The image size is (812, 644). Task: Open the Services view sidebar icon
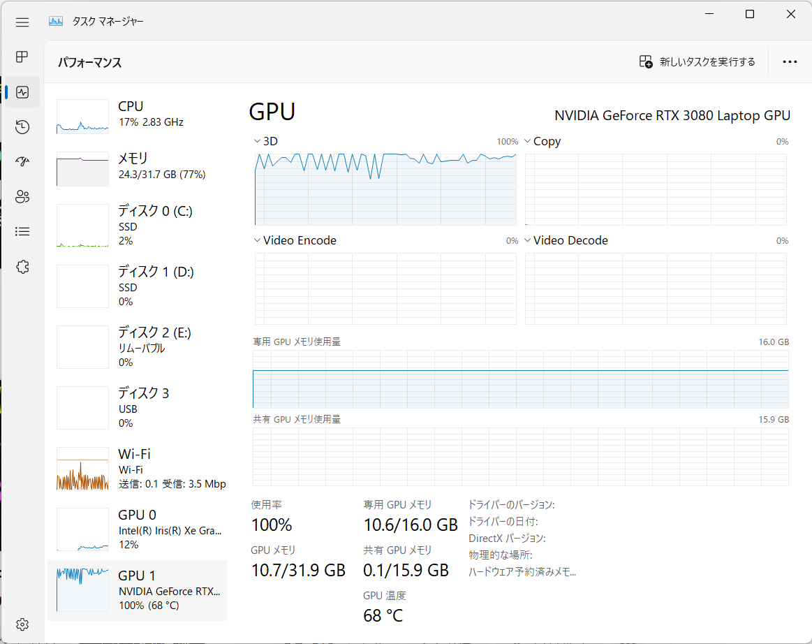coord(22,266)
